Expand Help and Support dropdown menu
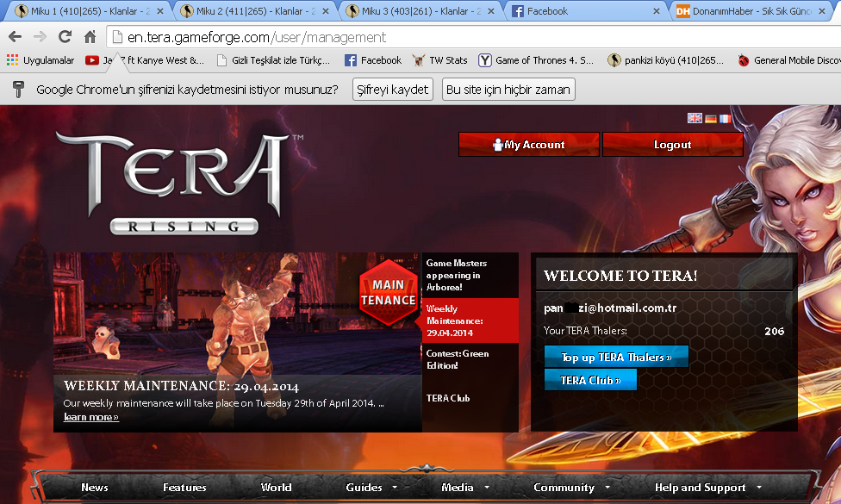This screenshot has height=504, width=841. coord(708,488)
